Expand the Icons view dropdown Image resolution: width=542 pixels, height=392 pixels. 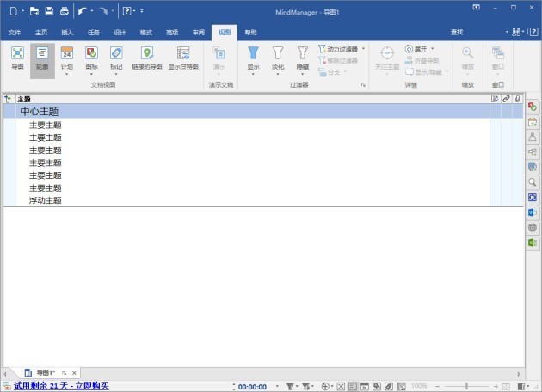tap(91, 73)
